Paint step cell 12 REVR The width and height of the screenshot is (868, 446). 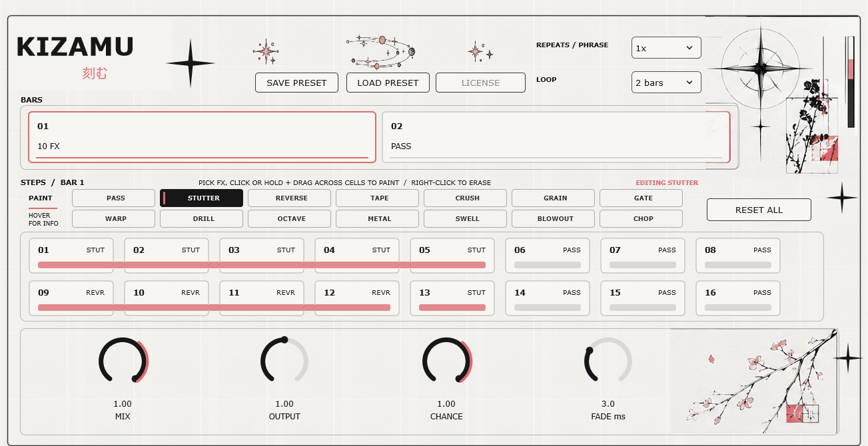(357, 298)
